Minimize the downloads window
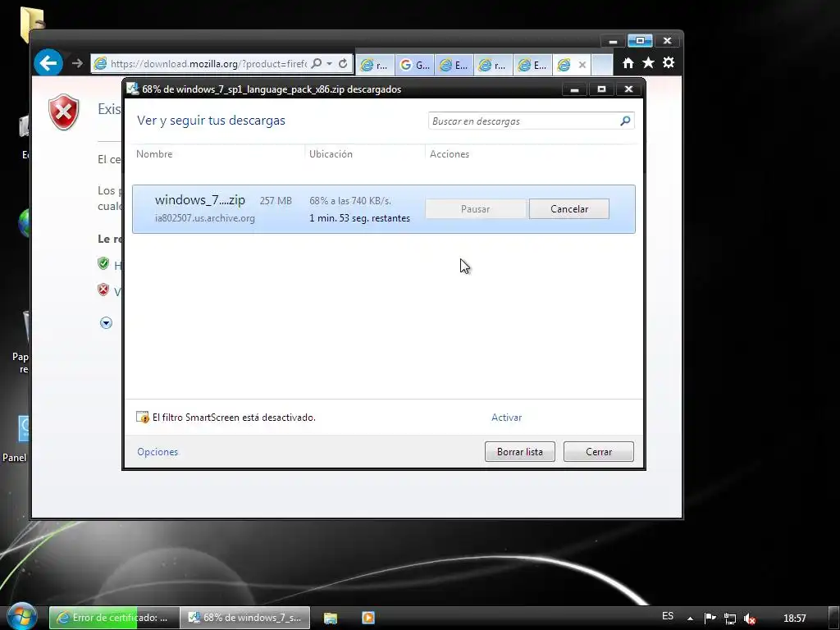Image resolution: width=840 pixels, height=630 pixels. click(574, 89)
